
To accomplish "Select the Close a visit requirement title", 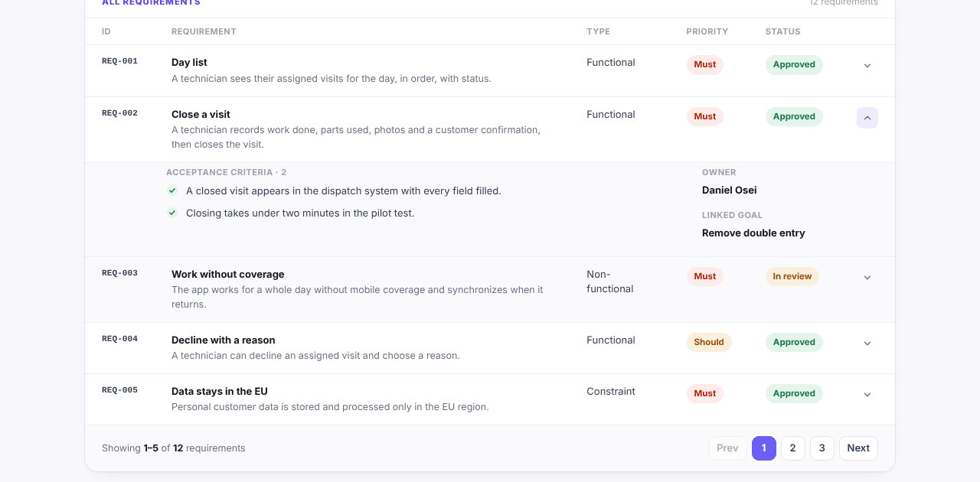I will point(201,115).
